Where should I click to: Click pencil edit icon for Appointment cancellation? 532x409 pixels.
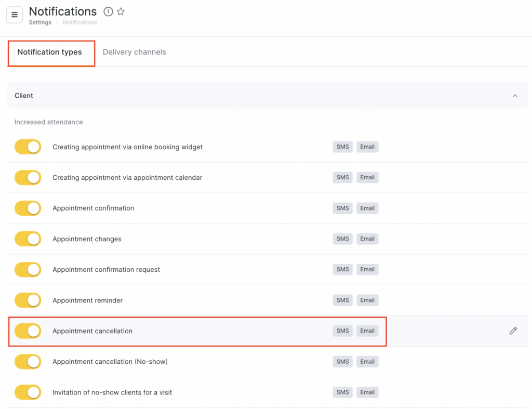point(513,331)
